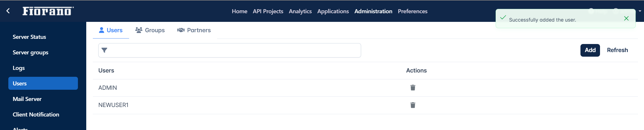Delete the ADMIN user via trash icon
The width and height of the screenshot is (644, 130).
point(413,88)
